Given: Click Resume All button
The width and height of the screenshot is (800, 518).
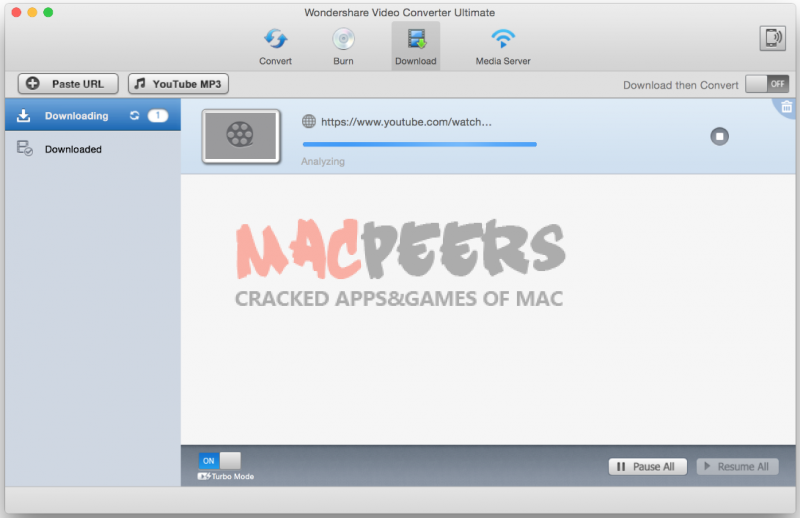Looking at the screenshot, I should [737, 466].
